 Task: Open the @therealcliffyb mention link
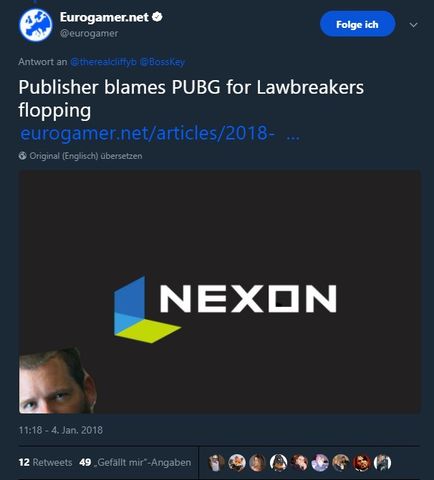coord(103,62)
